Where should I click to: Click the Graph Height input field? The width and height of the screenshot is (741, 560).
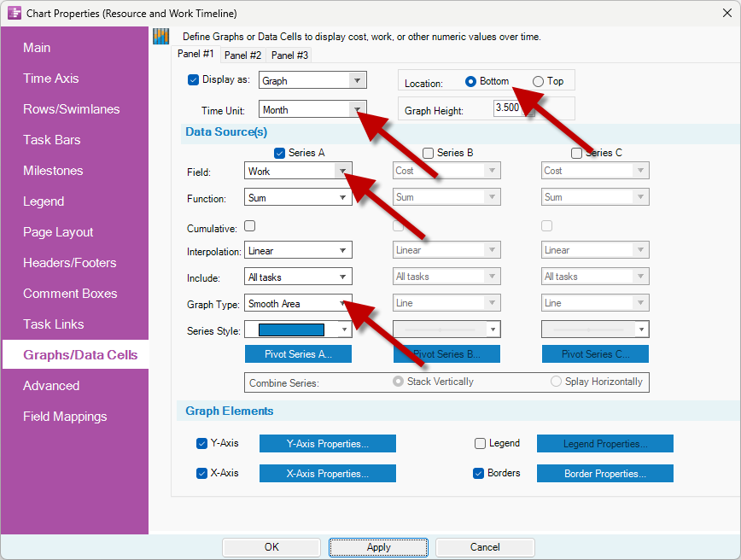(510, 109)
